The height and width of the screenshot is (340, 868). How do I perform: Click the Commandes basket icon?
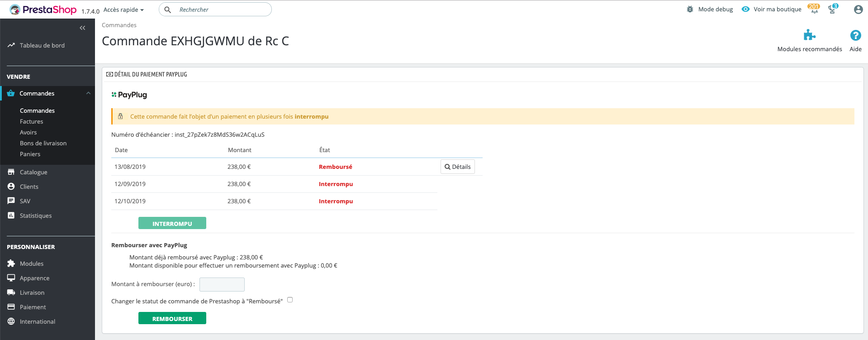11,93
